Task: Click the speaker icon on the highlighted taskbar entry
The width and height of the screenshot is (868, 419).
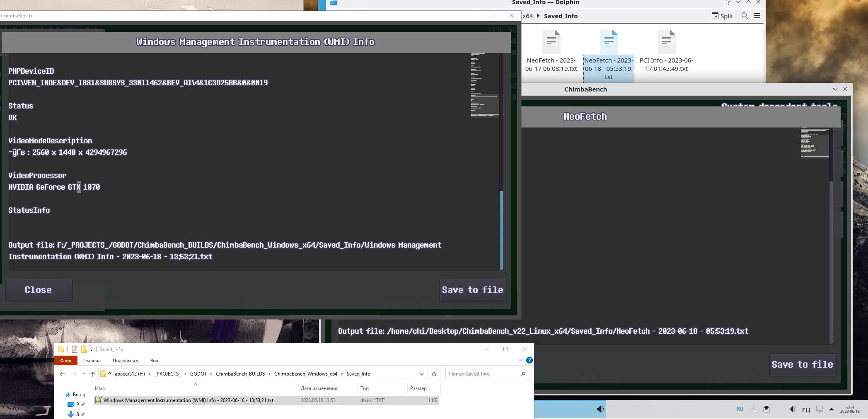Action: [x=600, y=409]
